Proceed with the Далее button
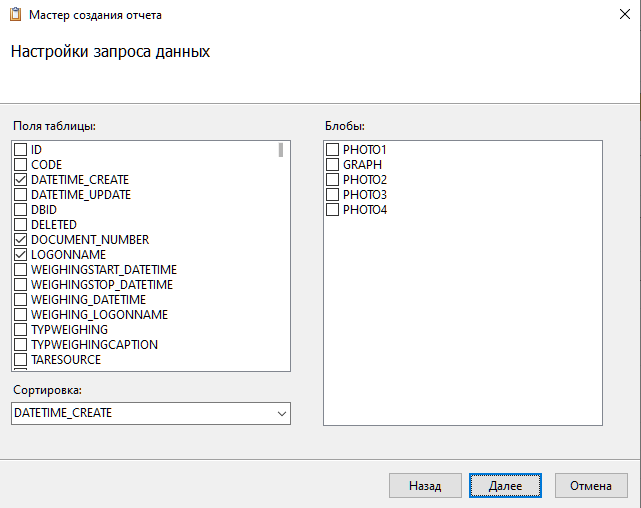641x508 pixels. click(505, 486)
